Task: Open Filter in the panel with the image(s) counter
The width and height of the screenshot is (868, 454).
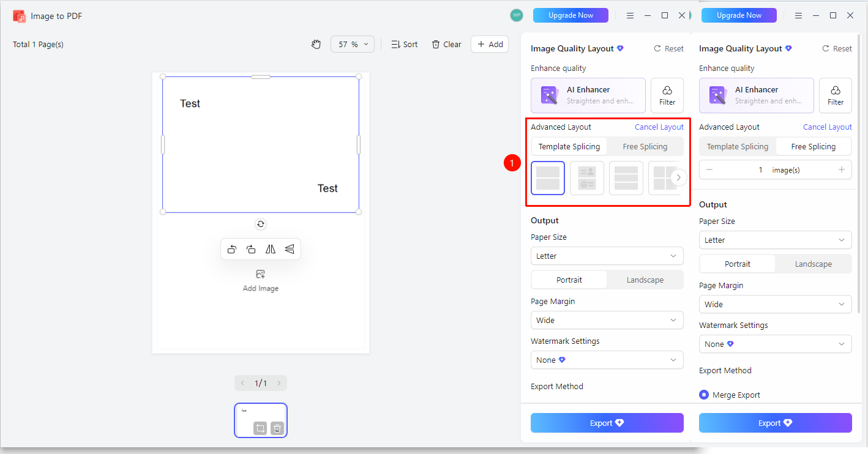Action: (x=836, y=95)
